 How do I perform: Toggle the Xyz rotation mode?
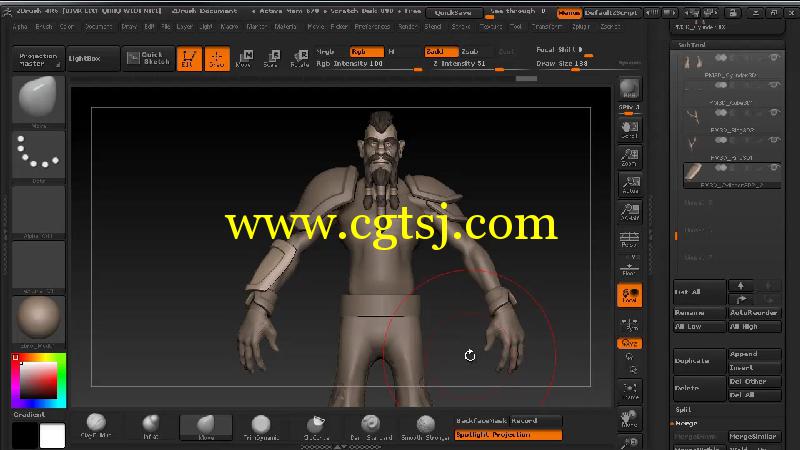pos(630,343)
